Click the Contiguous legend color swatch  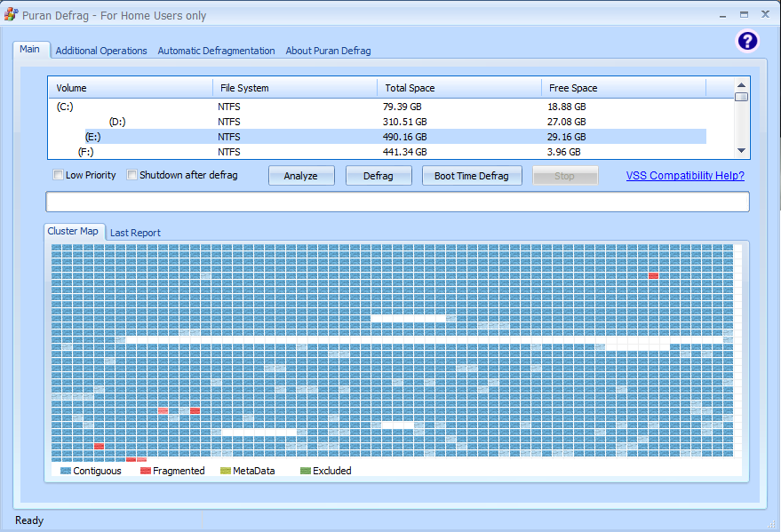tap(65, 471)
